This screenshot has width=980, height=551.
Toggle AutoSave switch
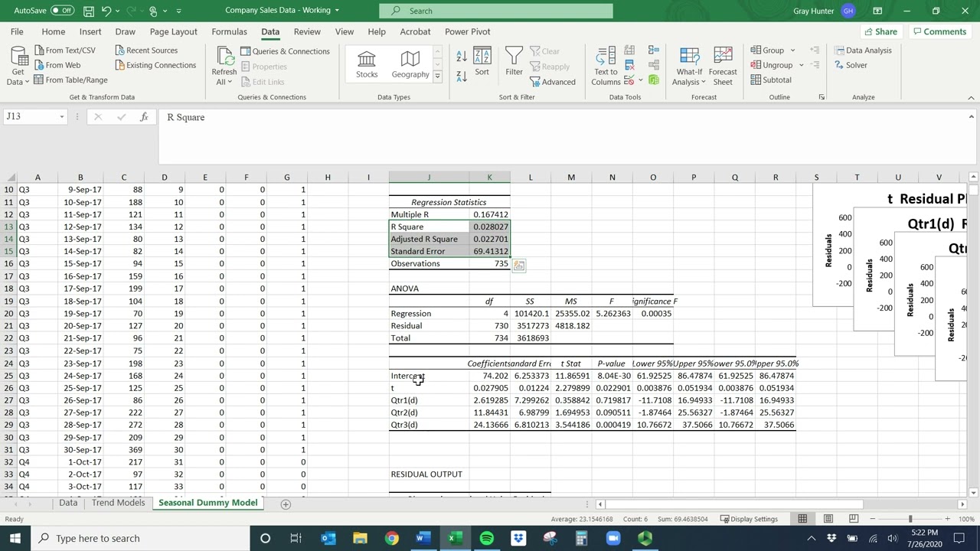[x=62, y=11]
